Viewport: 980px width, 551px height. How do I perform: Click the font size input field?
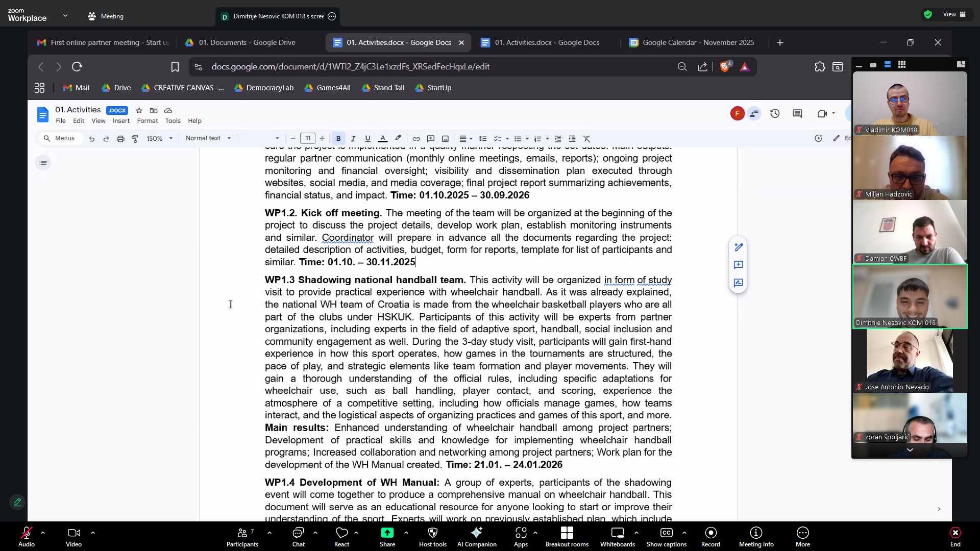pyautogui.click(x=307, y=138)
